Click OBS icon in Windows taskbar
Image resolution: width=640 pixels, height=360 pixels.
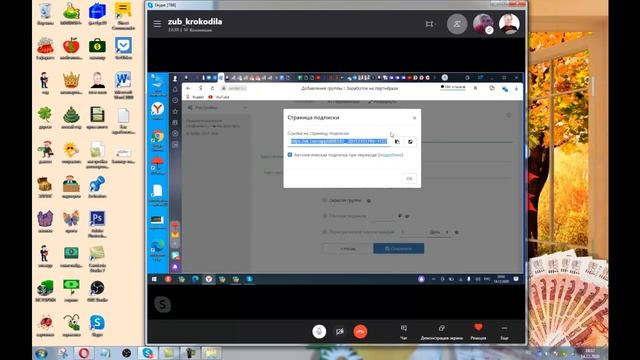126,353
